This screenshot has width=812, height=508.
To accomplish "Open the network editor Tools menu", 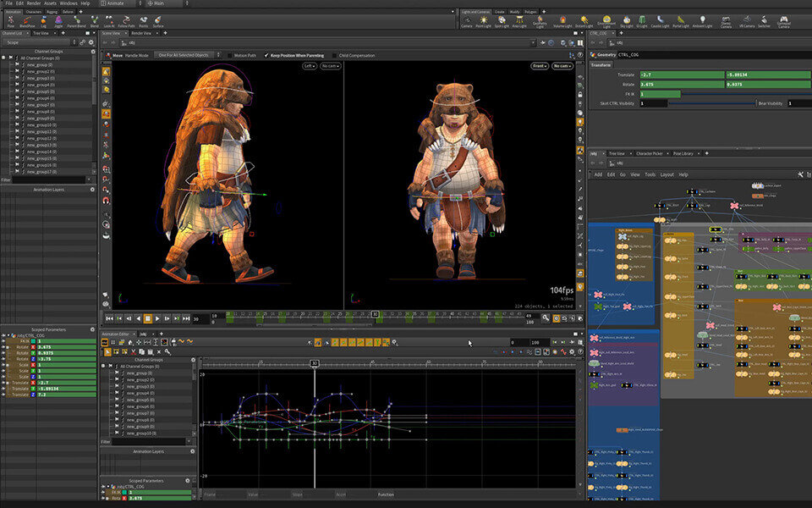I will tap(650, 174).
